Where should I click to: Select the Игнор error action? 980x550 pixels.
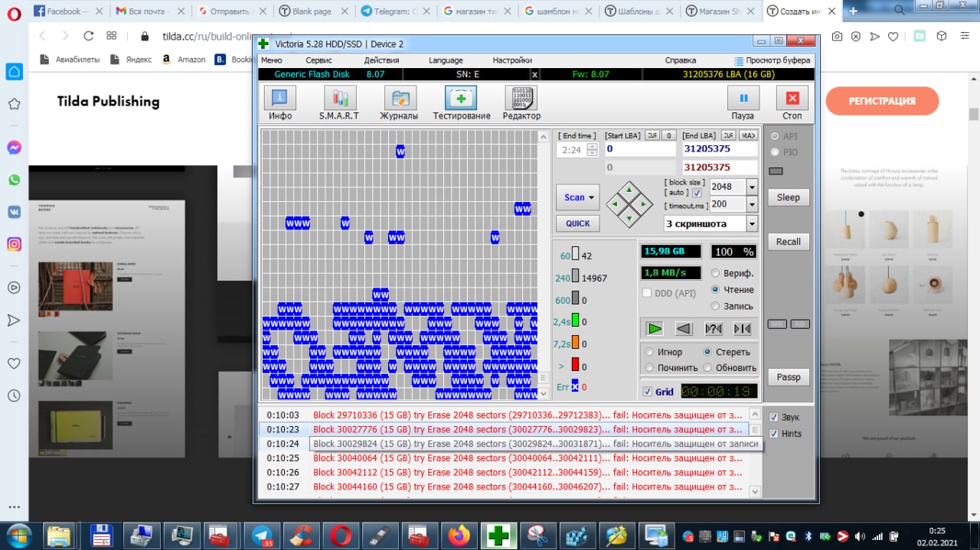point(664,352)
